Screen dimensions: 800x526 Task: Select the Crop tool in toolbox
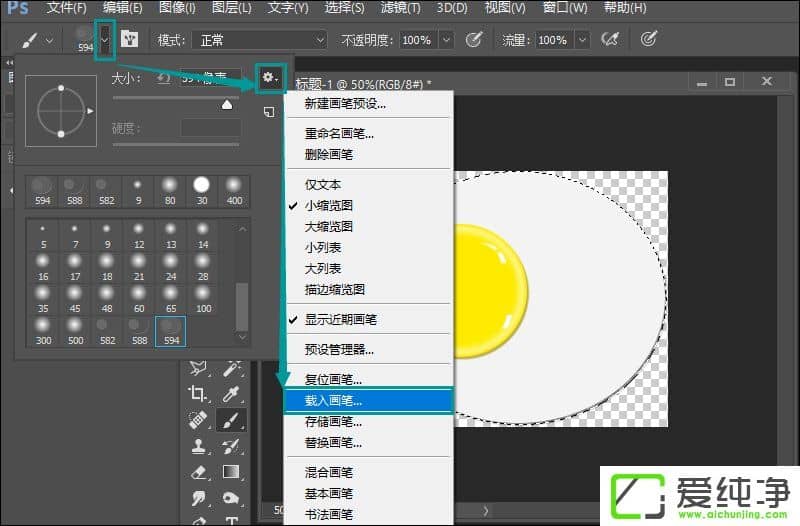(198, 393)
